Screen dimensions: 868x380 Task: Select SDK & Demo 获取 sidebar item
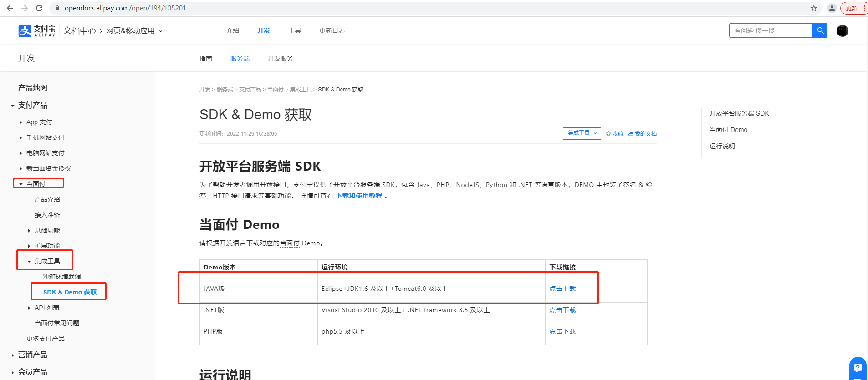pos(70,292)
